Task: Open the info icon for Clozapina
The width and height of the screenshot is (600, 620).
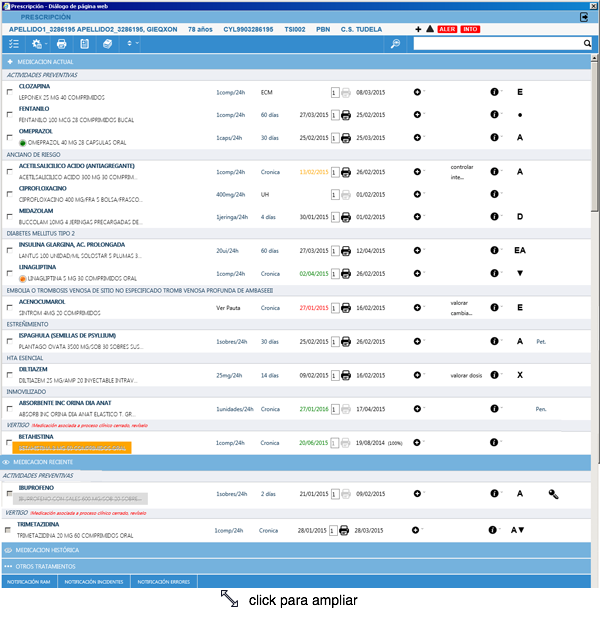Action: (494, 92)
